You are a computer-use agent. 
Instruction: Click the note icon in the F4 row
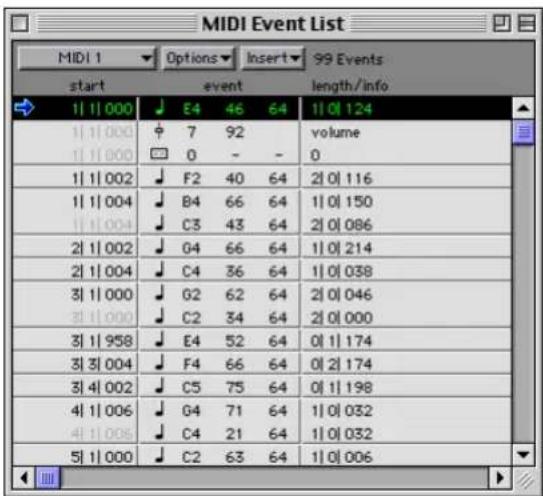[159, 363]
